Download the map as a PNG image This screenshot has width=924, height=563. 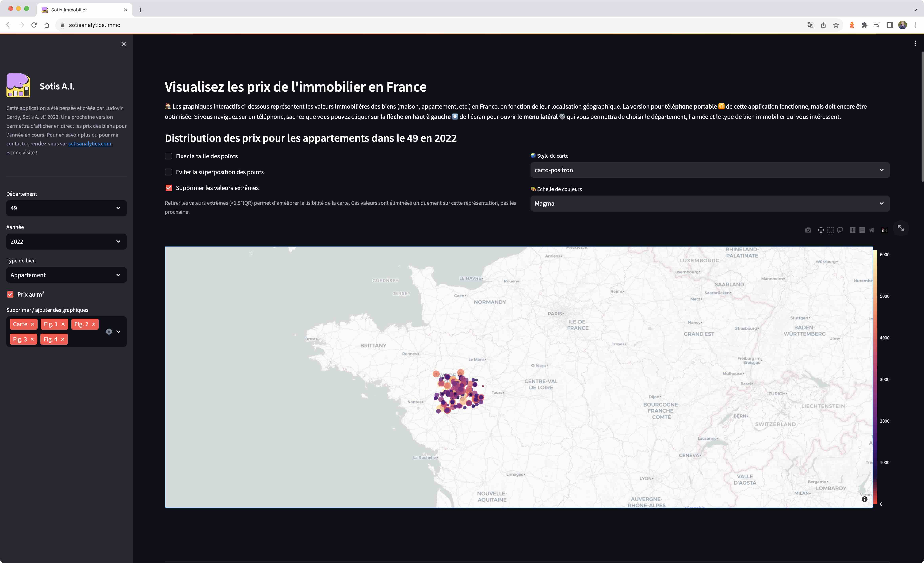808,230
